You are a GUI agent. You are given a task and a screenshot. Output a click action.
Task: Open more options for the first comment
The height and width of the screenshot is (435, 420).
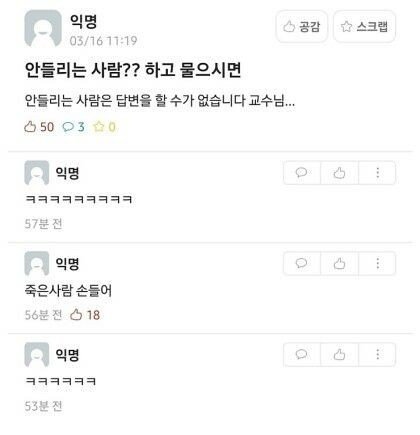point(377,173)
